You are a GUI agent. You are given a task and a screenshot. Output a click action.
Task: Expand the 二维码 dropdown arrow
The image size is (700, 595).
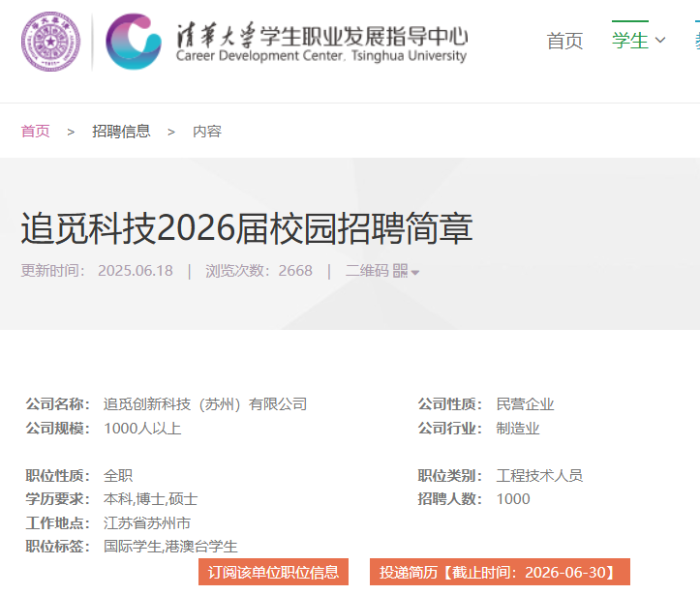pyautogui.click(x=415, y=273)
